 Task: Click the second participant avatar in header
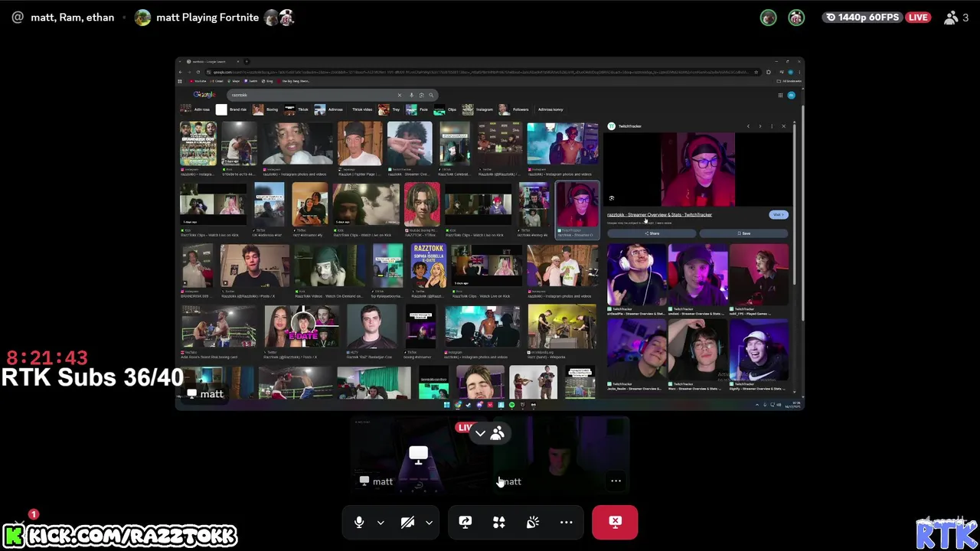(796, 18)
